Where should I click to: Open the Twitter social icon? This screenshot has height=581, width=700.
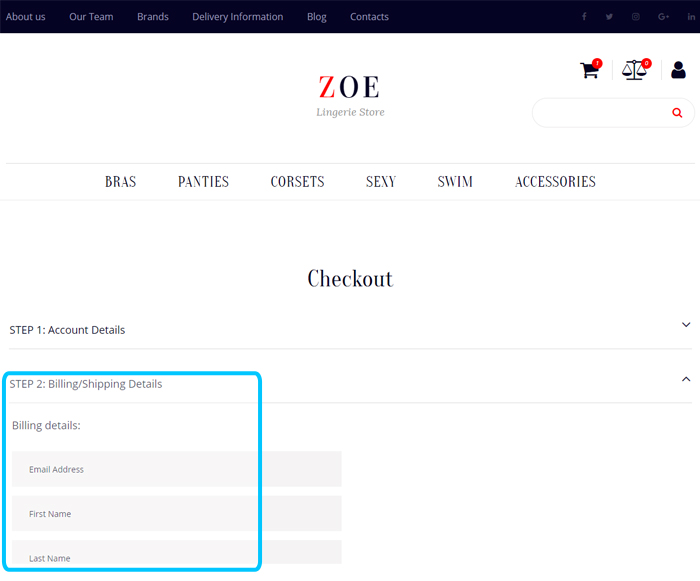point(609,17)
